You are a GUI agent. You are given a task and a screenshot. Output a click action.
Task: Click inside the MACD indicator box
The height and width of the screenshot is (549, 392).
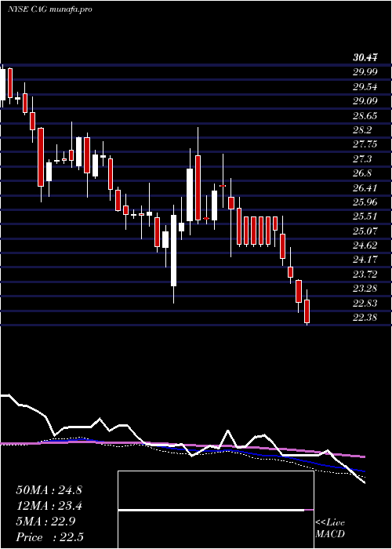(x=216, y=510)
